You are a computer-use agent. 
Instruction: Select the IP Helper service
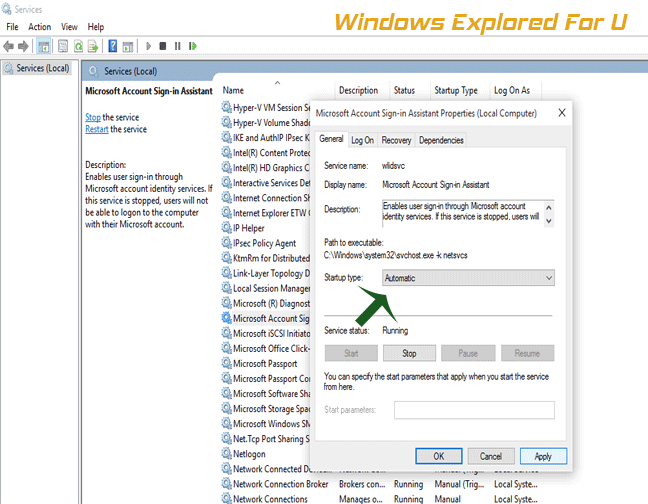248,228
